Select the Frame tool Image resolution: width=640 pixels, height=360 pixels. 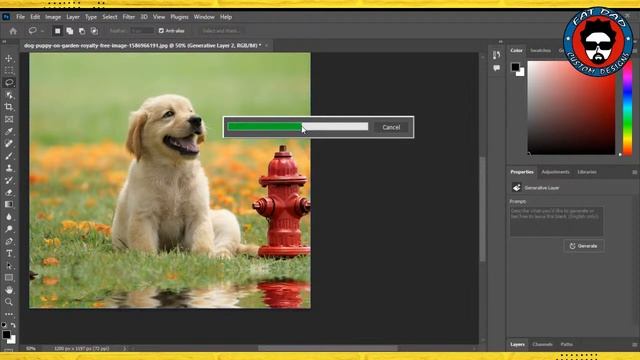click(9, 119)
